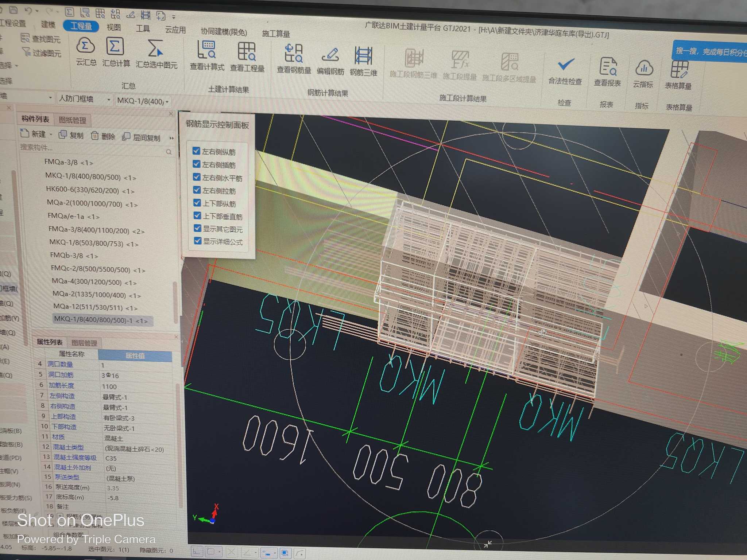Click 层间复制 copy between floors
Image resolution: width=747 pixels, height=560 pixels.
click(x=141, y=137)
